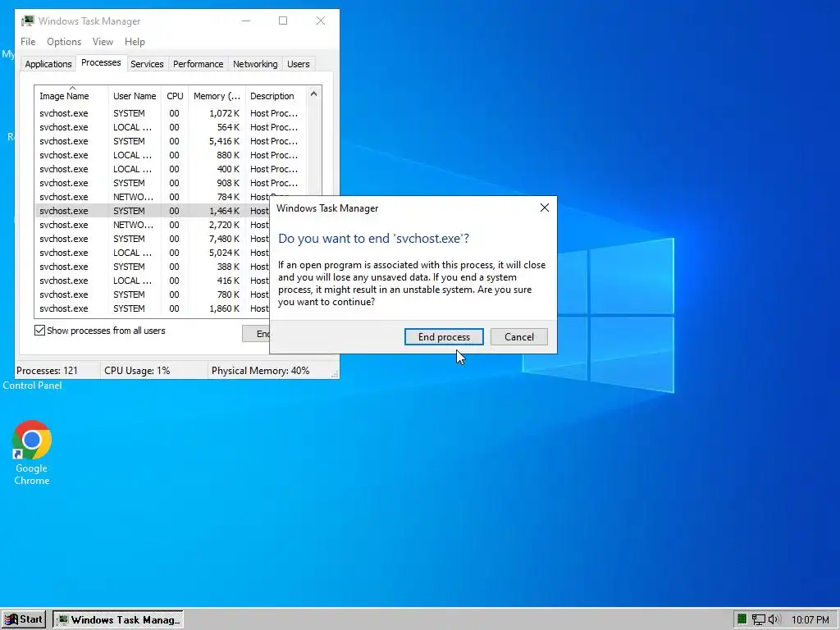Open the File menu
Viewport: 840px width, 630px height.
[28, 42]
